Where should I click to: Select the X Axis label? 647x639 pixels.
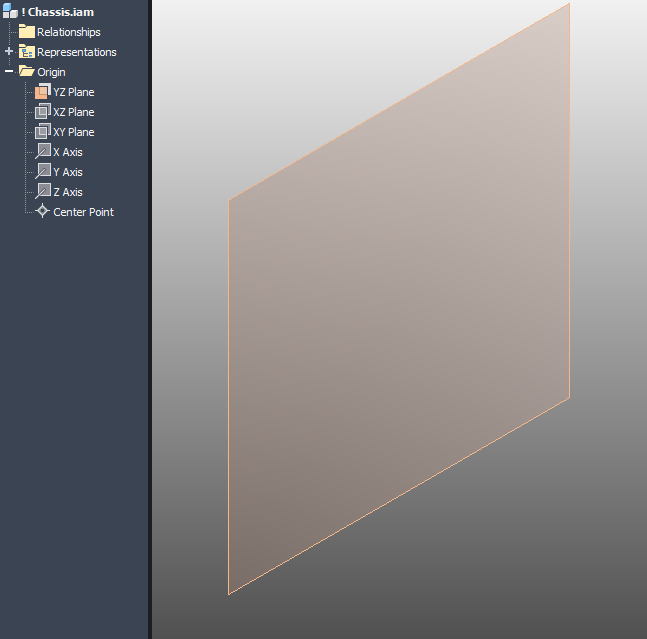[x=68, y=152]
